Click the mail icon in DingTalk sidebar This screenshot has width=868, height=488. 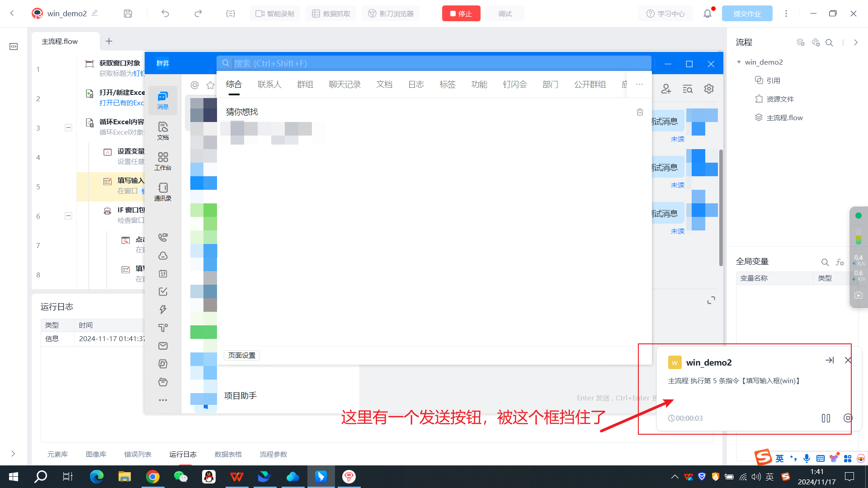pyautogui.click(x=163, y=346)
